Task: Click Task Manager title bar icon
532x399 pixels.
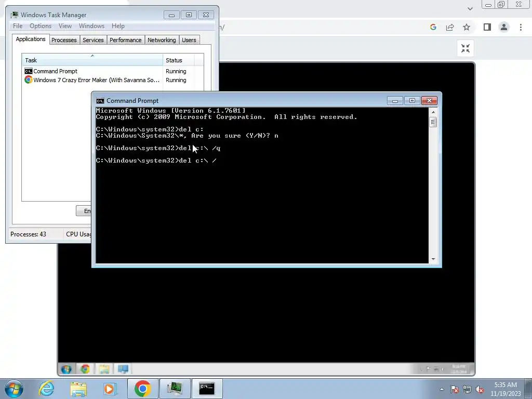Action: tap(14, 15)
